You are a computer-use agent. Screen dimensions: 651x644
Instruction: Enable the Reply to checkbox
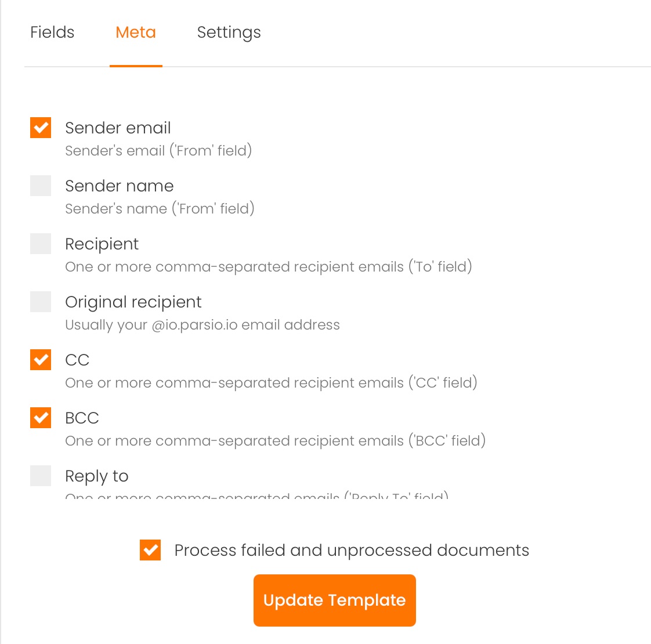[x=40, y=476]
